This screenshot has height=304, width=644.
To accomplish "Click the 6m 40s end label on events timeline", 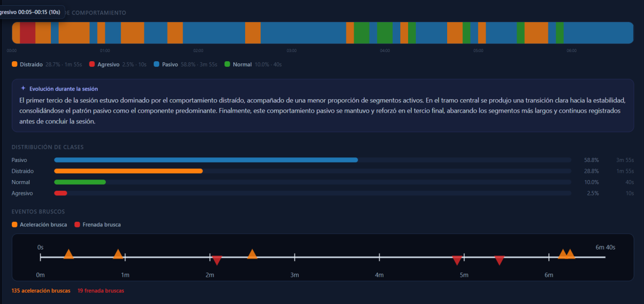I will tap(605, 247).
